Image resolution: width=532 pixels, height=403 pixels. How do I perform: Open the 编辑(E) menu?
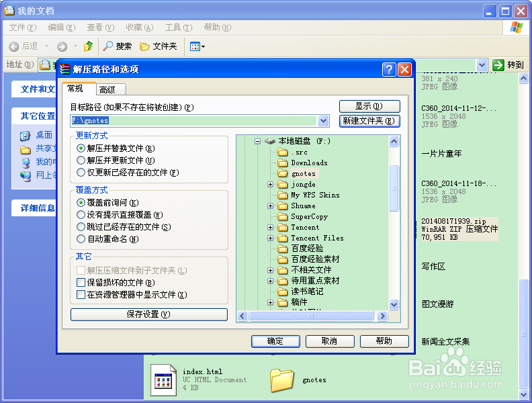click(x=61, y=28)
